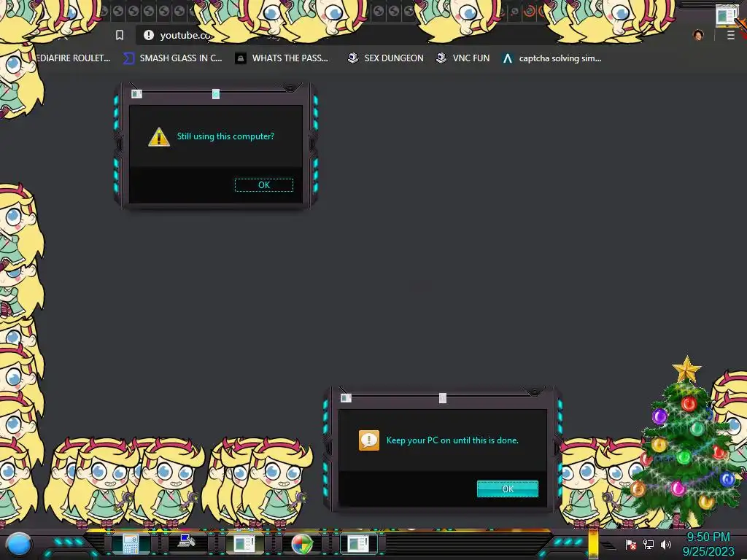Open the Action Center flag tray icon
The image size is (747, 560).
tap(631, 545)
